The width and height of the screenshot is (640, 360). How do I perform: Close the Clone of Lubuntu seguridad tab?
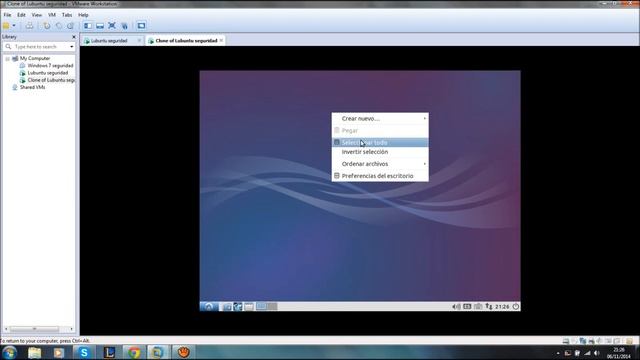click(x=221, y=40)
